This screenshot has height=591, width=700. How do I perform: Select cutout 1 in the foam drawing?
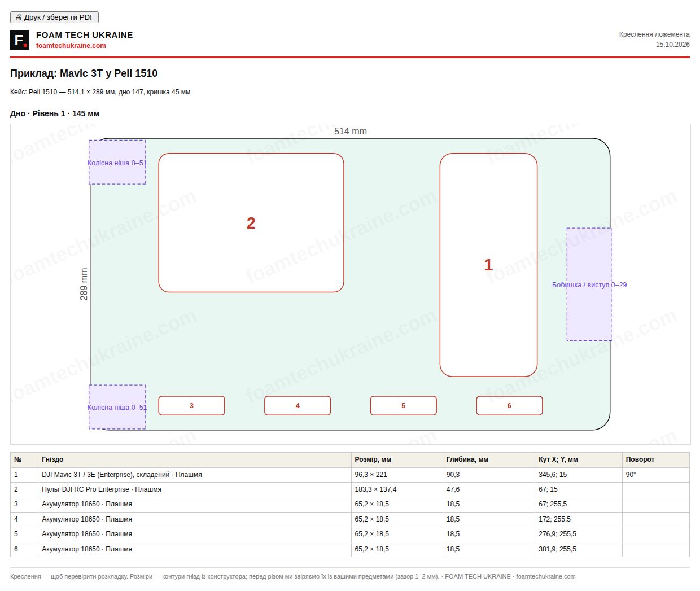(x=488, y=265)
